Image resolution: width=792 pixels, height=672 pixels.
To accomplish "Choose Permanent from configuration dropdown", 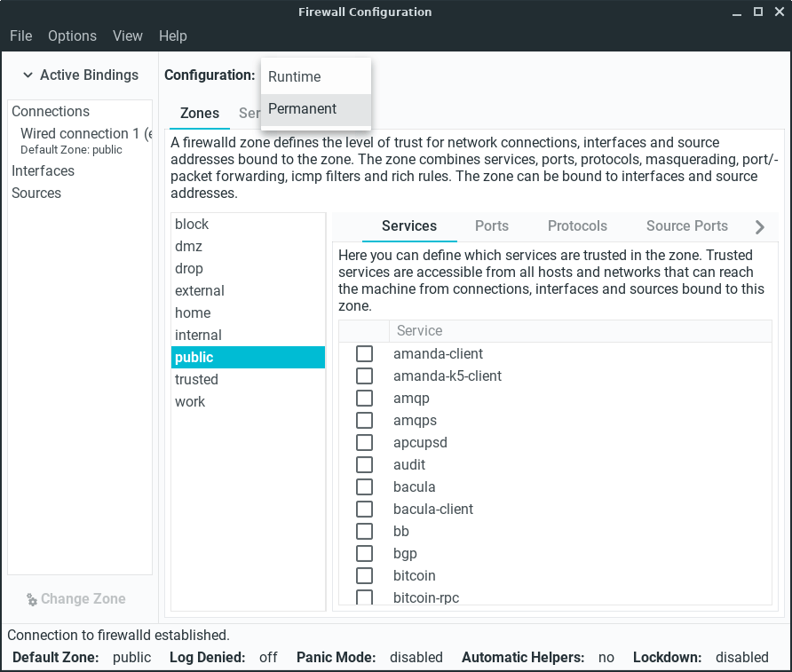I will 303,109.
